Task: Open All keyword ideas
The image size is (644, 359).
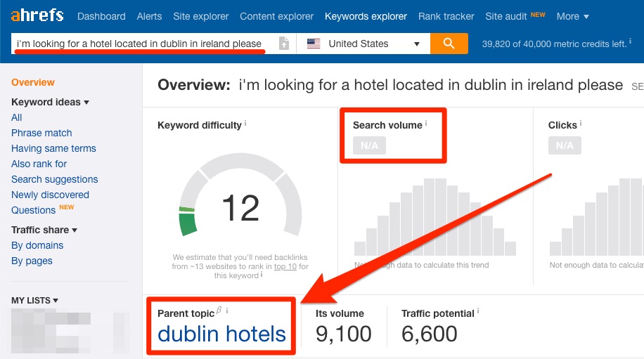Action: point(16,117)
